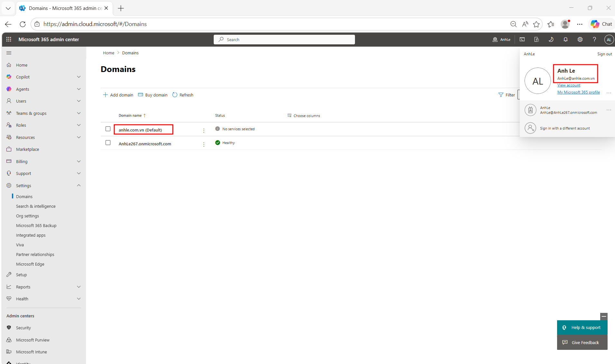Add page to favorites star icon
The image size is (615, 364).
tap(536, 24)
